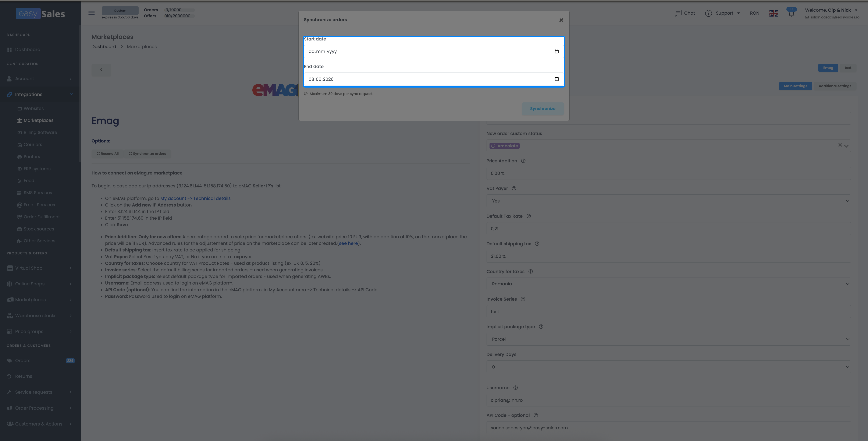Image resolution: width=868 pixels, height=441 pixels.
Task: Open the Delivery Days dropdown
Action: (669, 367)
